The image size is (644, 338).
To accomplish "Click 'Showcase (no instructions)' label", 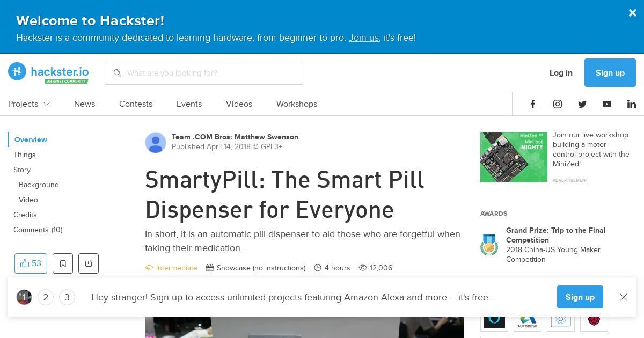I will [x=256, y=268].
